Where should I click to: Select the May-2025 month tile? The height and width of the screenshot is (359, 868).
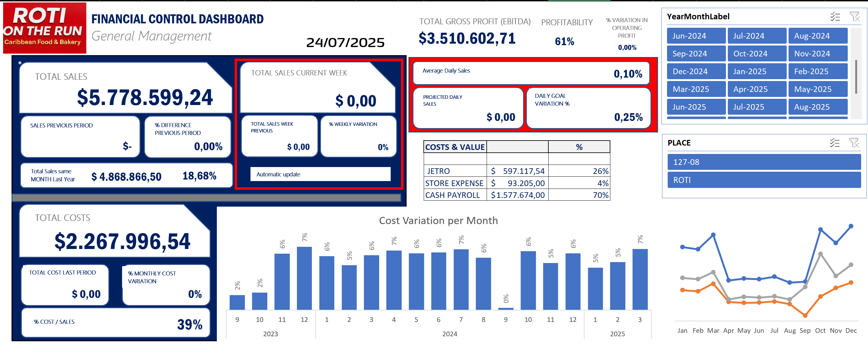pyautogui.click(x=818, y=89)
